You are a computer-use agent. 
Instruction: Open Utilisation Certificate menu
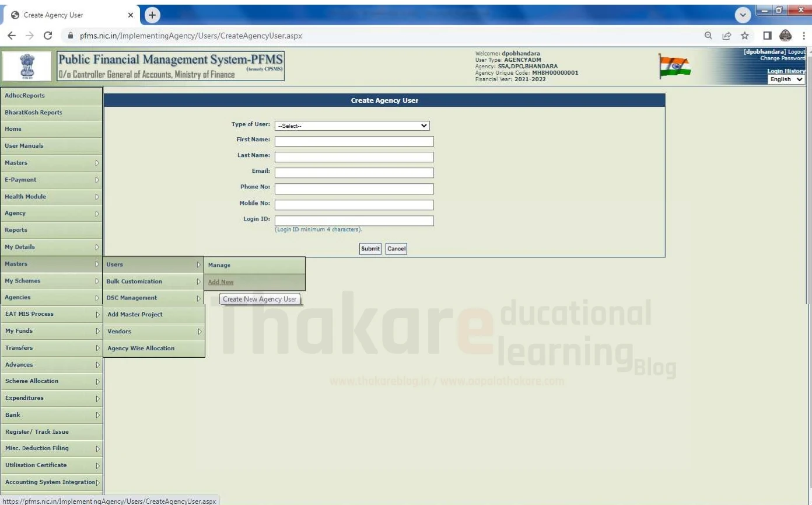pos(51,465)
